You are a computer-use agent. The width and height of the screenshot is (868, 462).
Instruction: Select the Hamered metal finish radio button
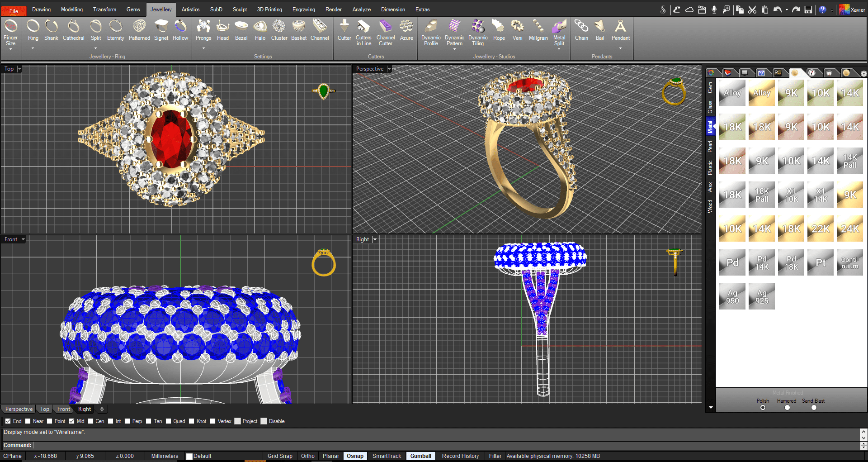tap(787, 408)
